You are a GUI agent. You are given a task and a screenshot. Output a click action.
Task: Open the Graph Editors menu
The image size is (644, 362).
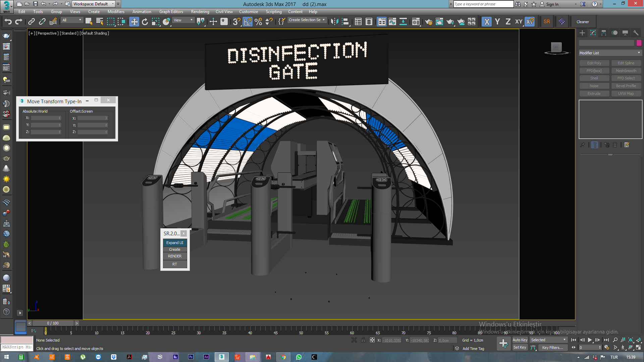171,12
